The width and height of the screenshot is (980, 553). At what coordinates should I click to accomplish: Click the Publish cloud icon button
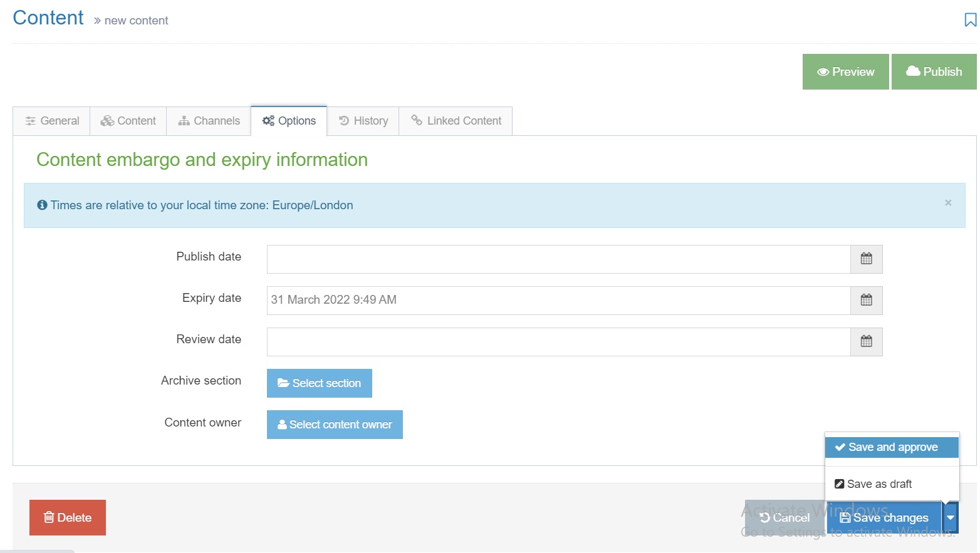tap(914, 71)
